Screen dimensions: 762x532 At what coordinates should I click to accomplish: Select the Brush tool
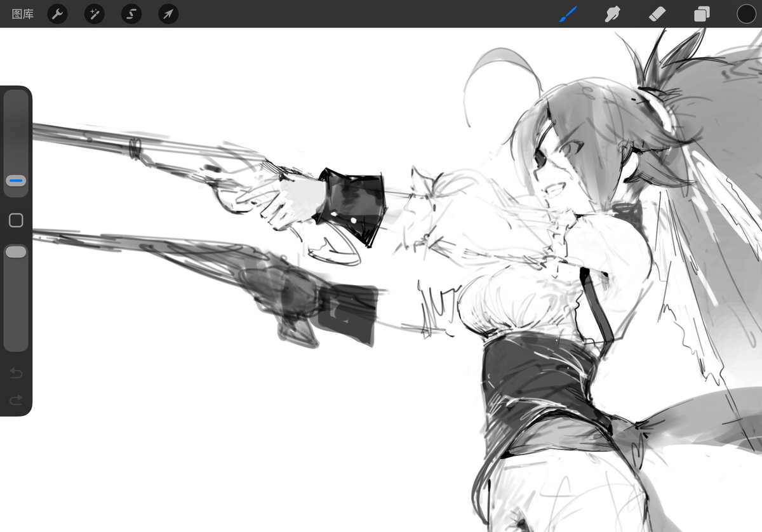(568, 14)
